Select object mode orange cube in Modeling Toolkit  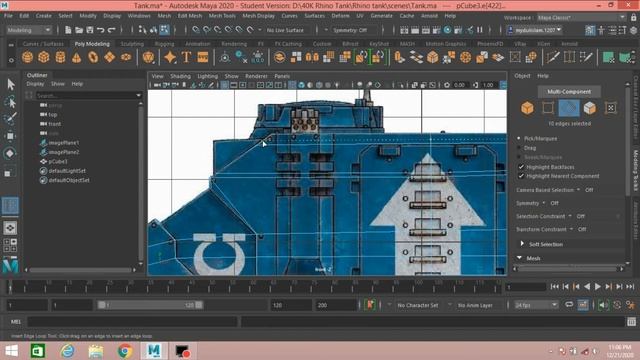527,108
